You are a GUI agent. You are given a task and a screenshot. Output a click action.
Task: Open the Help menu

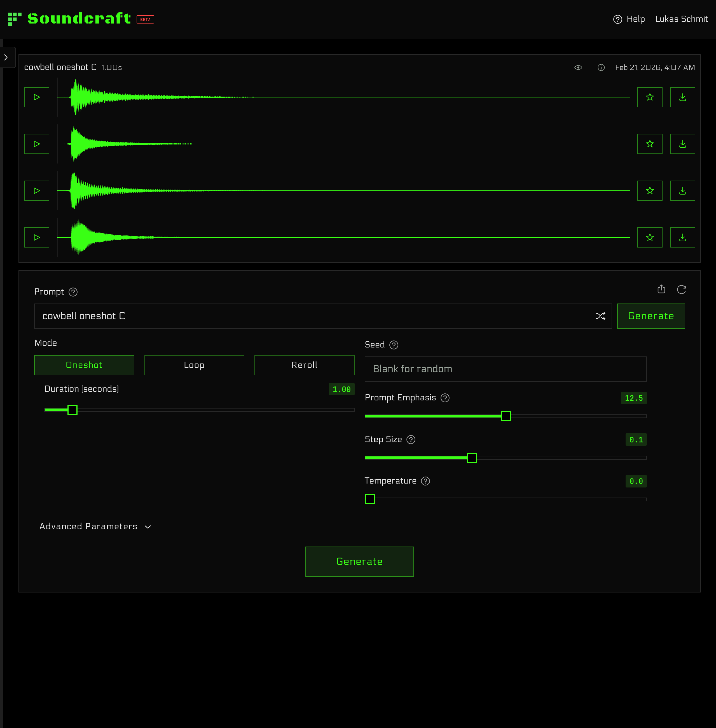click(x=629, y=19)
